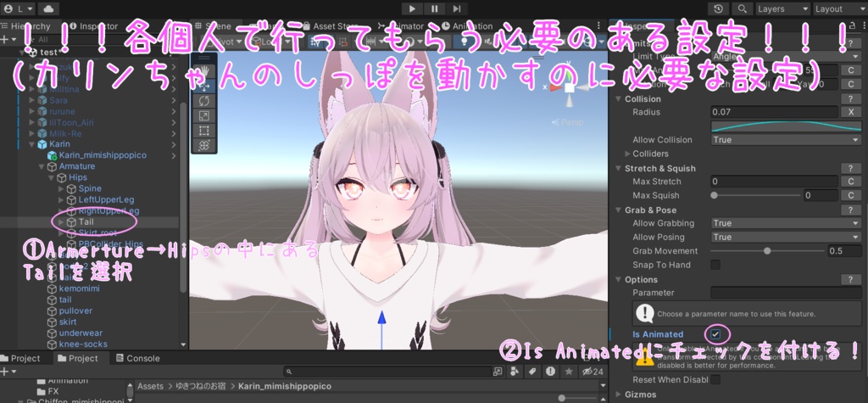Viewport: 868px width, 403px height.
Task: Click Collision section help button
Action: click(x=849, y=98)
